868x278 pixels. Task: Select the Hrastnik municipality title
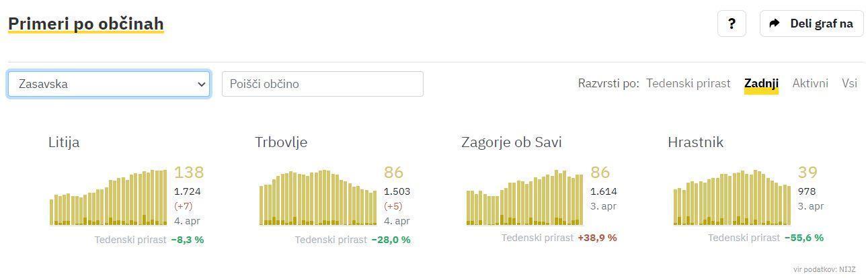click(x=695, y=142)
